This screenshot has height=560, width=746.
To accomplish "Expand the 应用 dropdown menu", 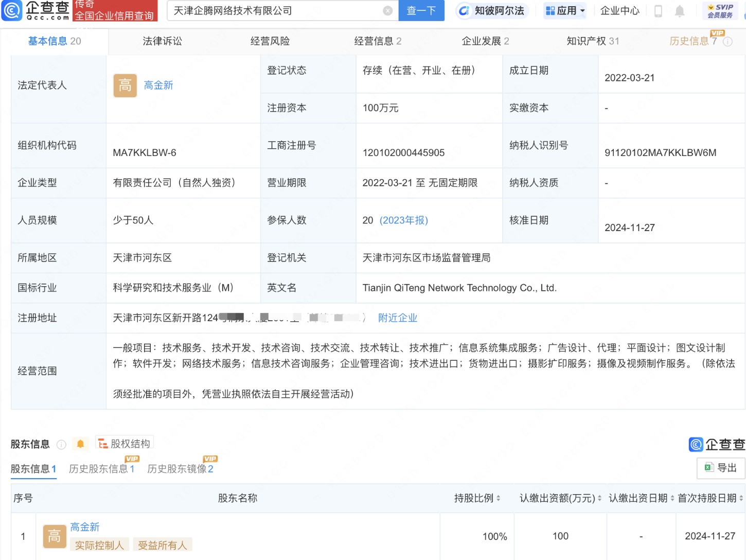I will point(565,11).
